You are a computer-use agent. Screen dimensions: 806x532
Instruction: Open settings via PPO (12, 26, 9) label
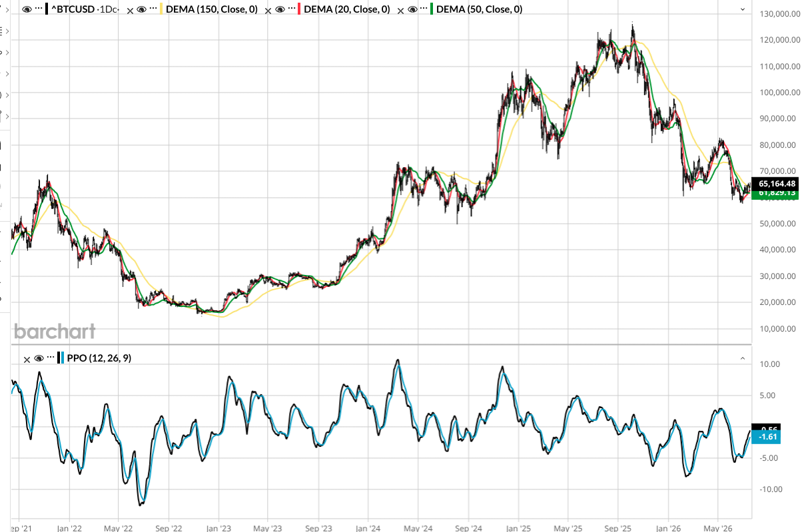tap(99, 358)
